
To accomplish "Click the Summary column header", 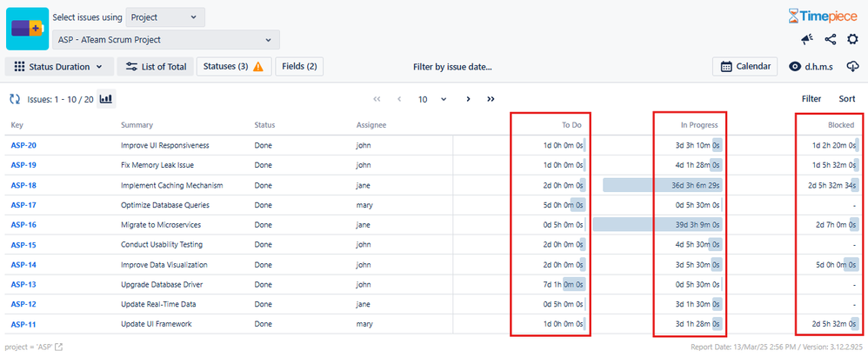I will tap(137, 125).
